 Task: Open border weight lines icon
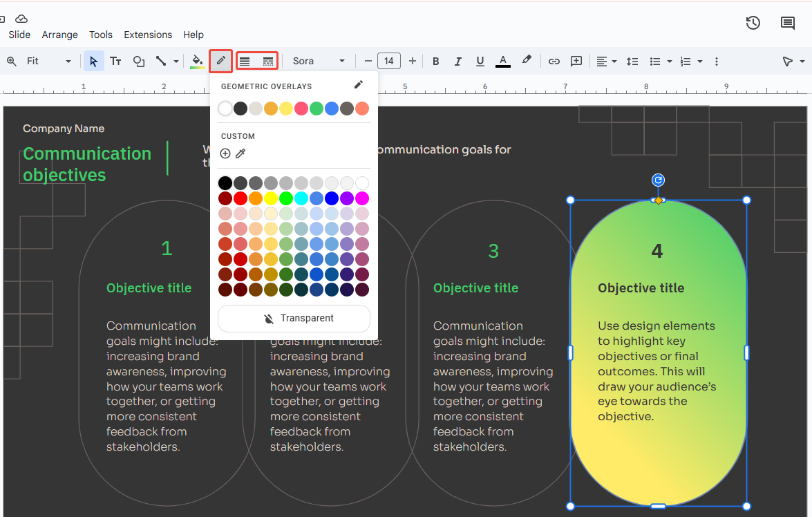pyautogui.click(x=245, y=62)
